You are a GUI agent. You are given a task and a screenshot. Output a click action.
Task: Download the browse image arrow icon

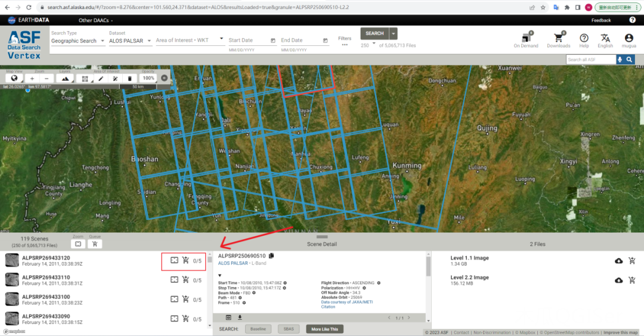pyautogui.click(x=240, y=317)
